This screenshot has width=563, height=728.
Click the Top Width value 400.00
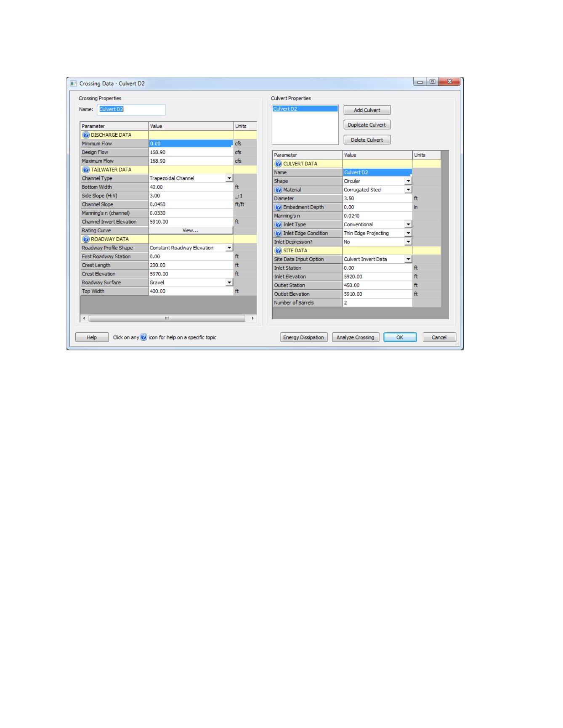pos(191,291)
